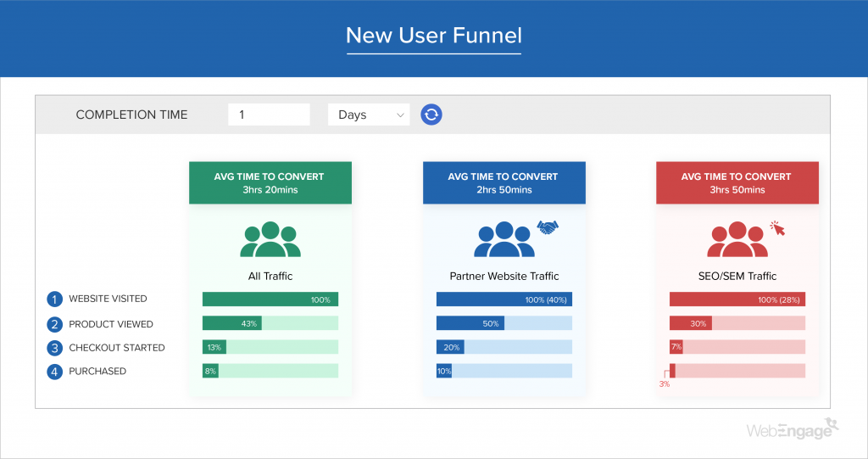This screenshot has width=868, height=459.
Task: Select the green Avg Time to Convert header
Action: (x=270, y=182)
